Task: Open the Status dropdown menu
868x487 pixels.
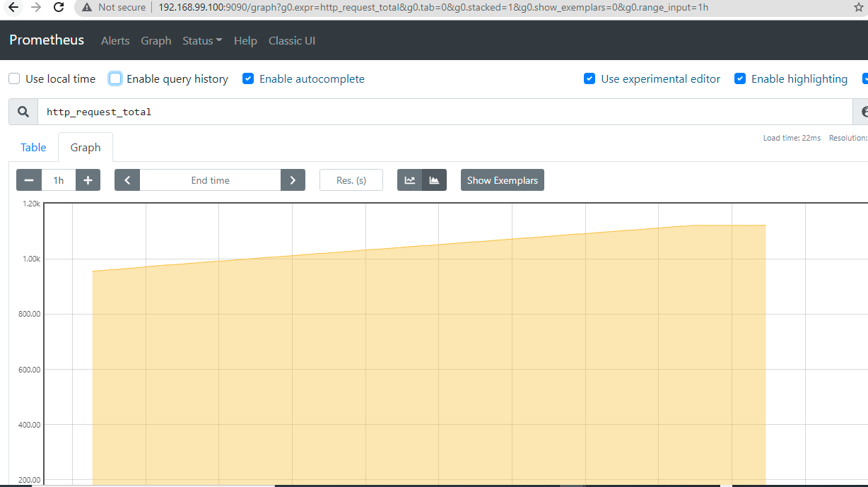Action: pyautogui.click(x=201, y=40)
